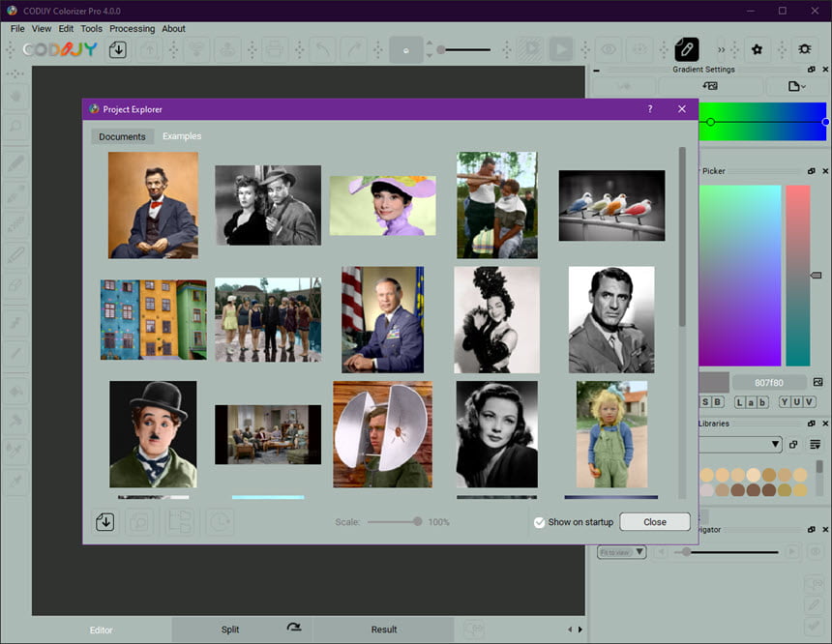The width and height of the screenshot is (832, 644).
Task: Open the new gradient document dropdown
Action: tap(797, 86)
